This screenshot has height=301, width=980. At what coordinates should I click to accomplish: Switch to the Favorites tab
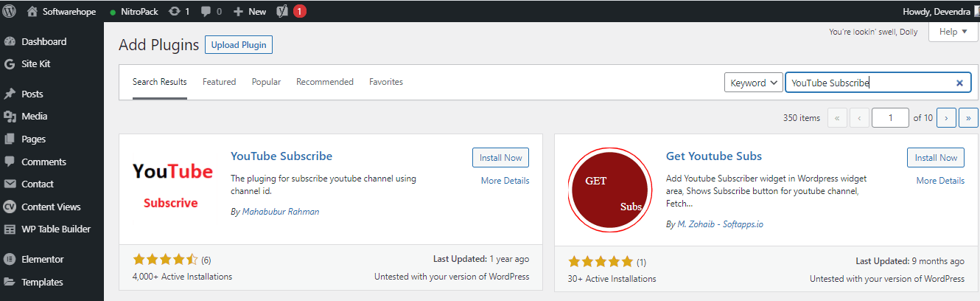coord(386,82)
